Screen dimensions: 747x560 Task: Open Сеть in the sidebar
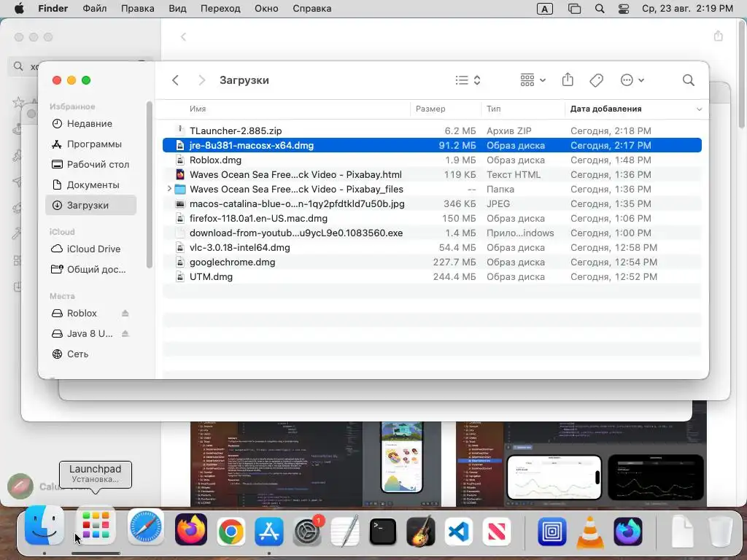pyautogui.click(x=90, y=354)
